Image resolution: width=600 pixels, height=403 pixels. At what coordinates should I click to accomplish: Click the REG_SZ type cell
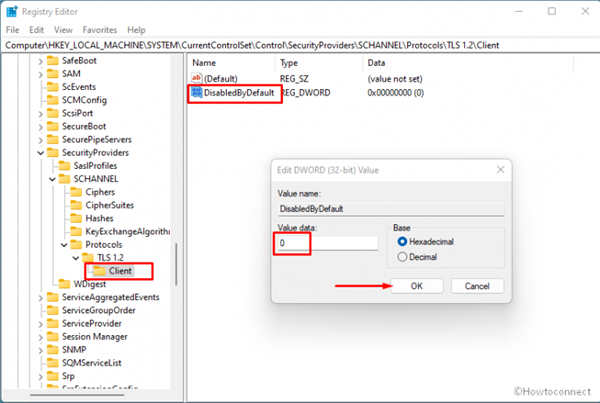294,79
